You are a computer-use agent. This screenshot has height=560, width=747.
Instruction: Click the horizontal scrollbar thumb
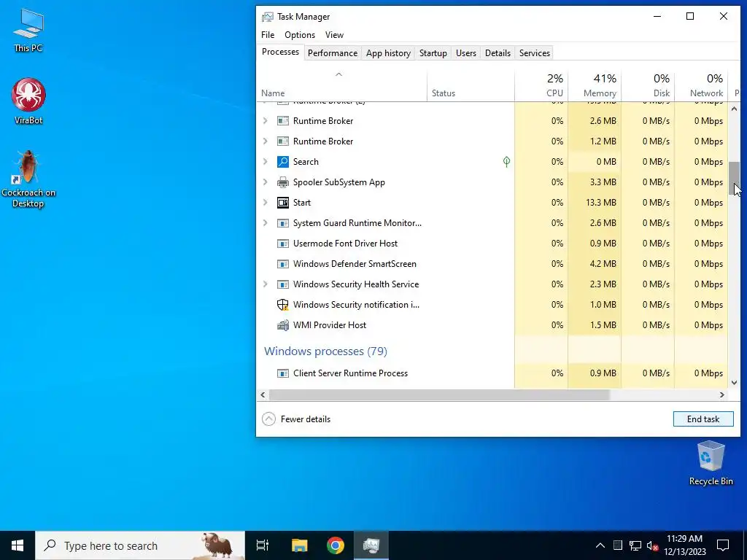pos(438,394)
